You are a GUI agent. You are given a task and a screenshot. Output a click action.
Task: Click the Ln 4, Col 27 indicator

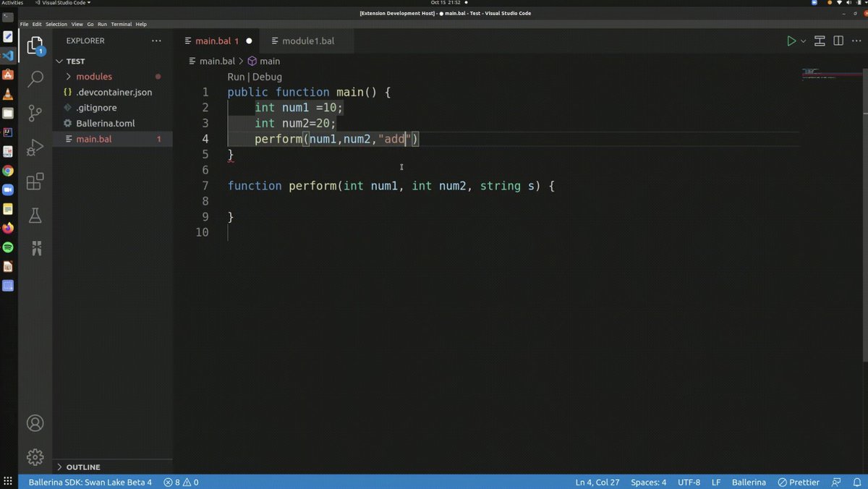(597, 482)
